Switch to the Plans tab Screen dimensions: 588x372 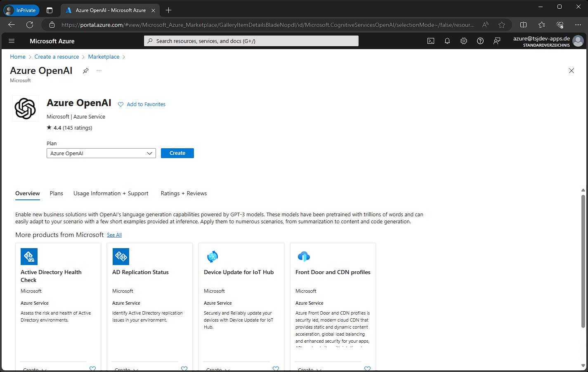click(x=57, y=193)
